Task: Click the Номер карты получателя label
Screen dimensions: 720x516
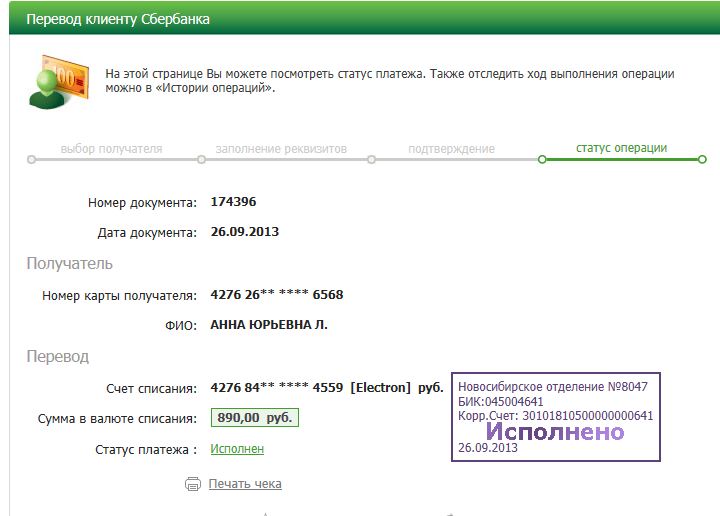Action: tap(119, 296)
